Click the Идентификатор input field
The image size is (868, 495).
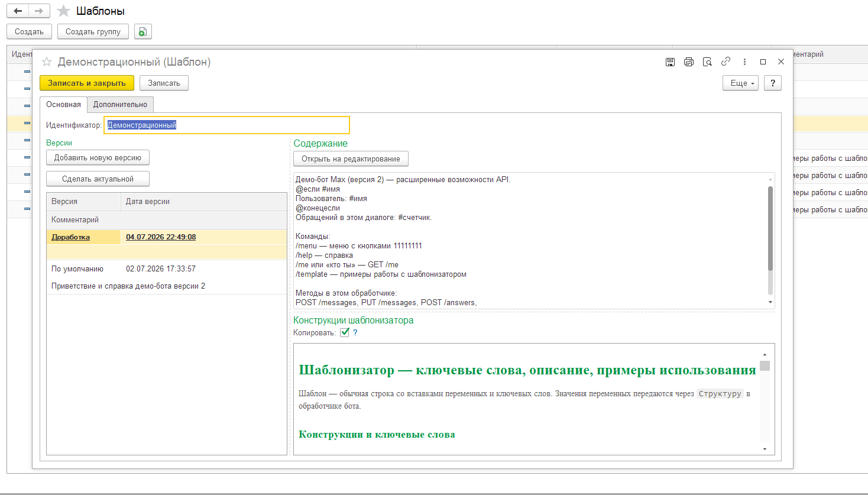pyautogui.click(x=227, y=125)
